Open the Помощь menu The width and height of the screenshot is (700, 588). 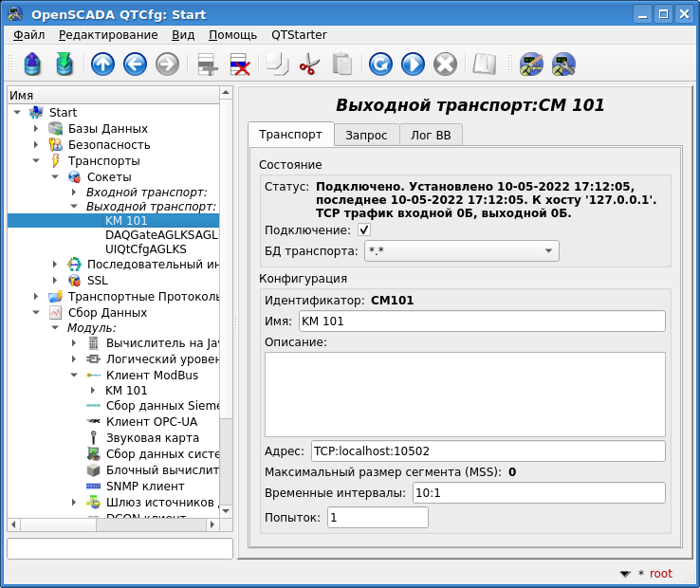232,35
